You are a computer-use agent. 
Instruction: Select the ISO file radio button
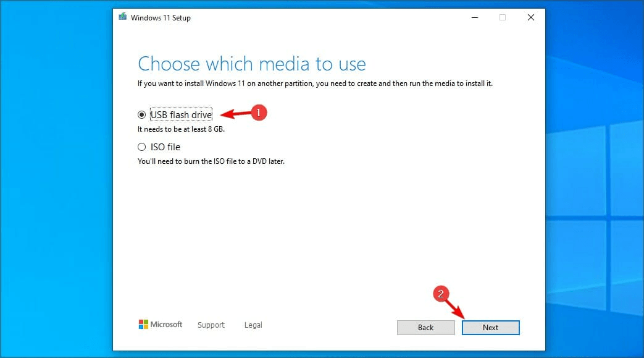coord(141,147)
